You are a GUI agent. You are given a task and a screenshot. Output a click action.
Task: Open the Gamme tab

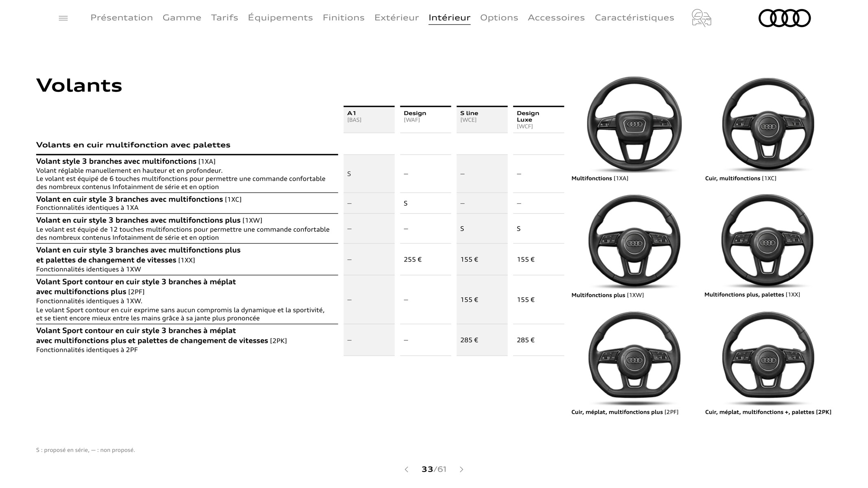(x=182, y=17)
